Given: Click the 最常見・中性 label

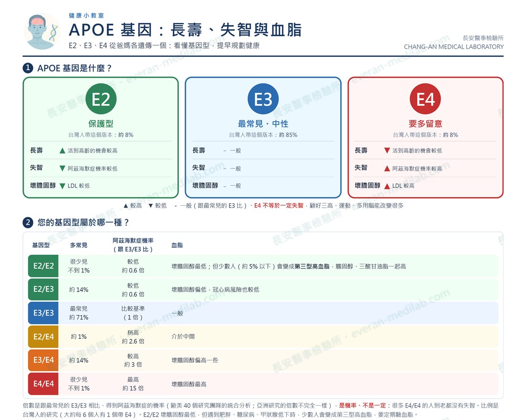Looking at the screenshot, I should tap(263, 124).
